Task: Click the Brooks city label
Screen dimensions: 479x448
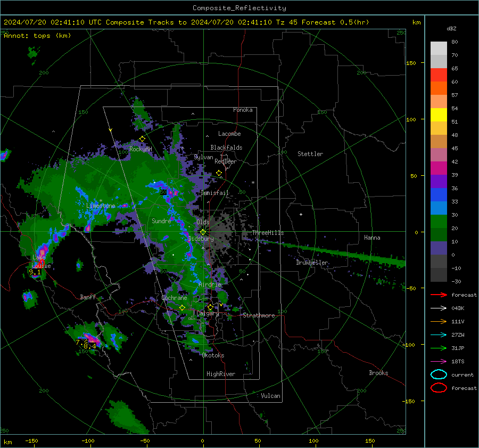Action: [378, 373]
